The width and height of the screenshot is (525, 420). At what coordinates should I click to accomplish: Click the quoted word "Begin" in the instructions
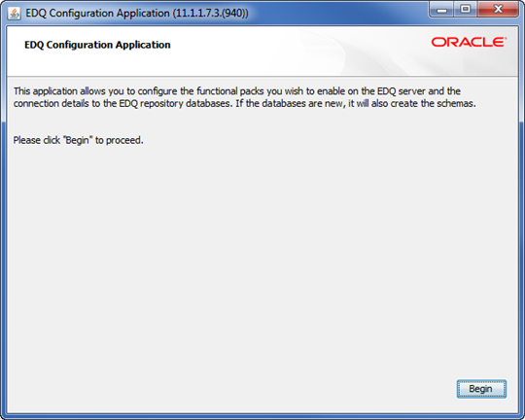[x=78, y=140]
